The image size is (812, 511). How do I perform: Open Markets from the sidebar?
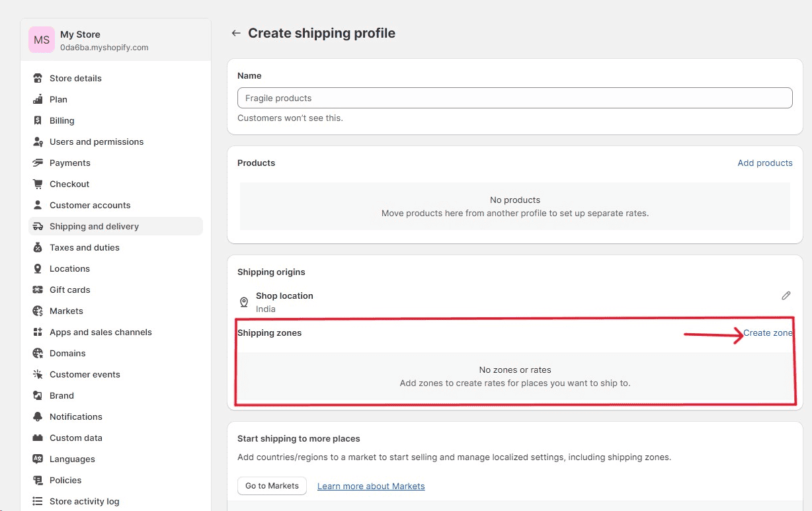pos(116,311)
